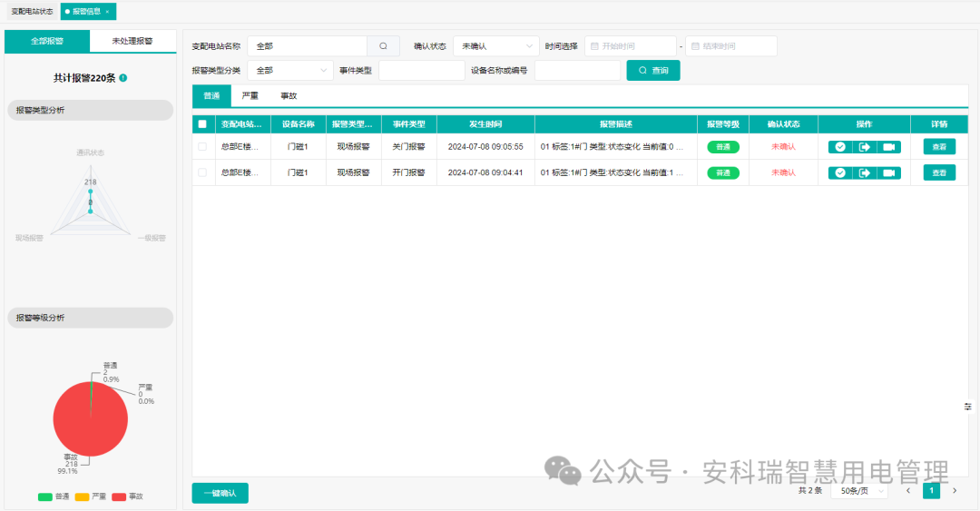Image resolution: width=980 pixels, height=511 pixels.
Task: Click 报警等级分析 section header
Action: coord(90,318)
